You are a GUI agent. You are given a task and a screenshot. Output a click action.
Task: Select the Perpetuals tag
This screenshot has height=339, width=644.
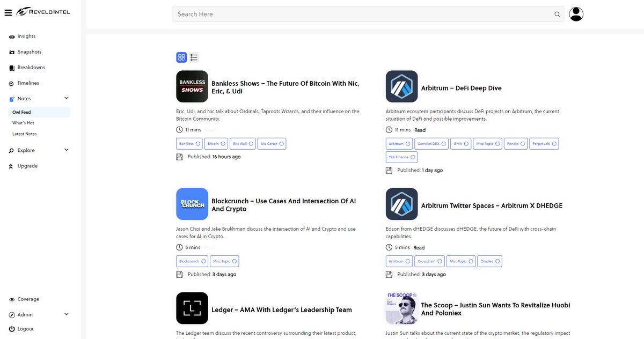[544, 144]
